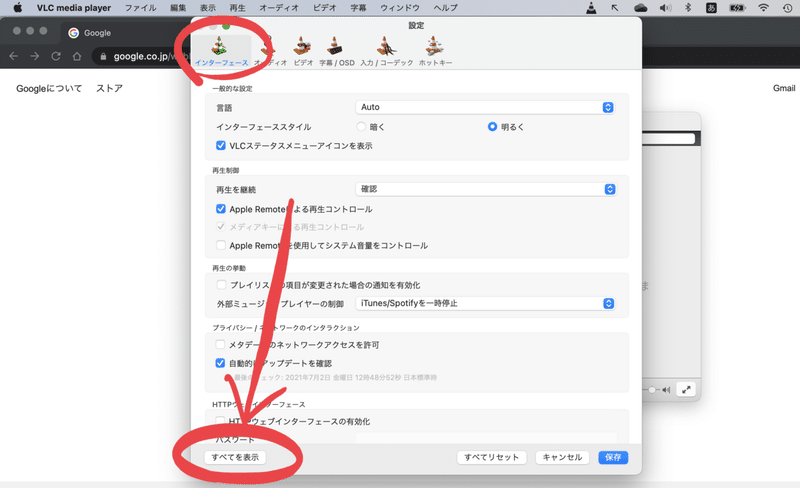Open the 字幕 menu

click(x=358, y=8)
